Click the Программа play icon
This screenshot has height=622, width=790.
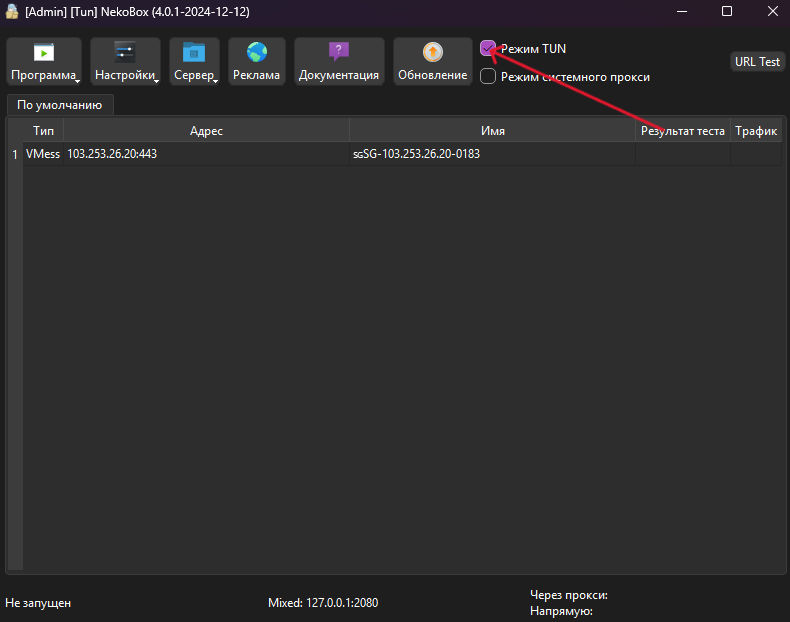tap(44, 52)
